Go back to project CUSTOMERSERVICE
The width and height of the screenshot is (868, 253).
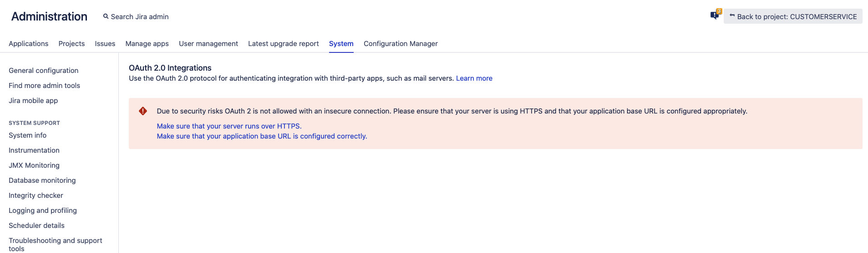[x=793, y=16]
